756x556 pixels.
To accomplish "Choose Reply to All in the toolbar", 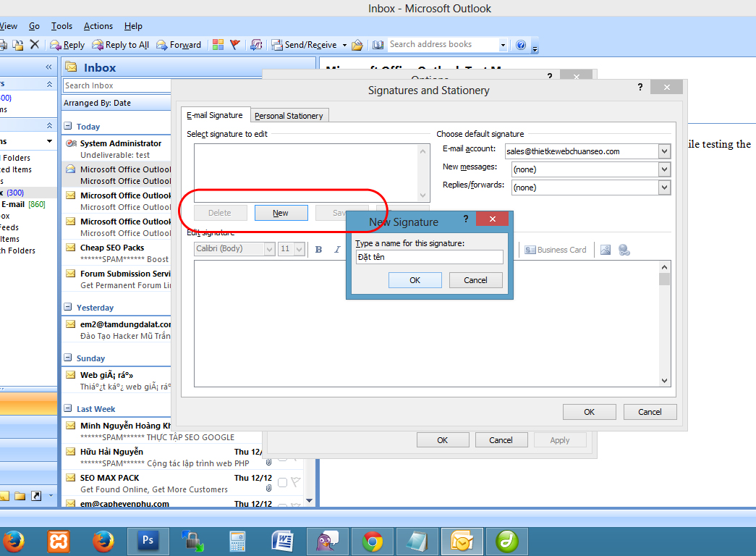I will coord(121,45).
